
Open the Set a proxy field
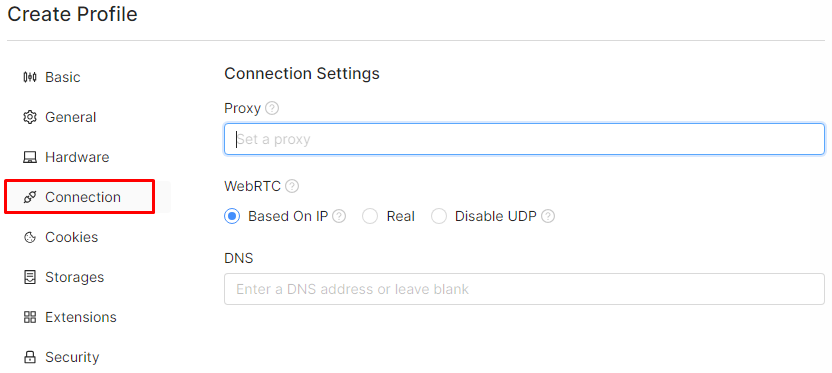pyautogui.click(x=524, y=139)
